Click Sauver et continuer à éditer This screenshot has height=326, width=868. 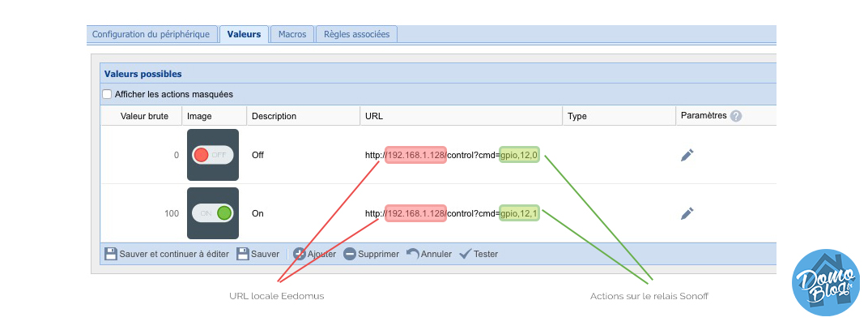167,254
